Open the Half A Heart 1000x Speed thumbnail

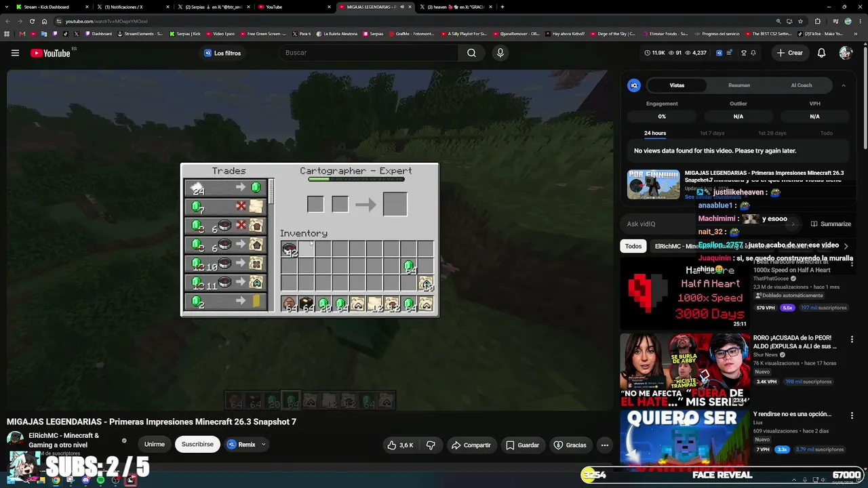point(685,293)
